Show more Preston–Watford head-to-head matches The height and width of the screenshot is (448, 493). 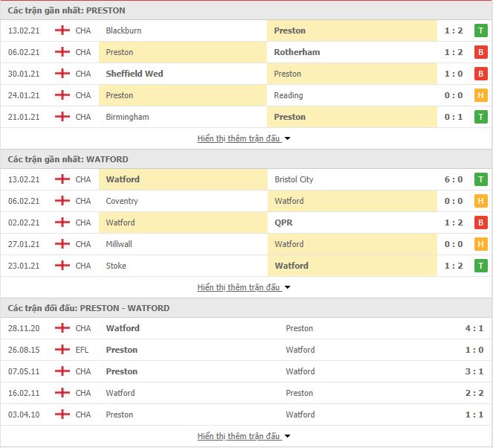[x=244, y=436]
